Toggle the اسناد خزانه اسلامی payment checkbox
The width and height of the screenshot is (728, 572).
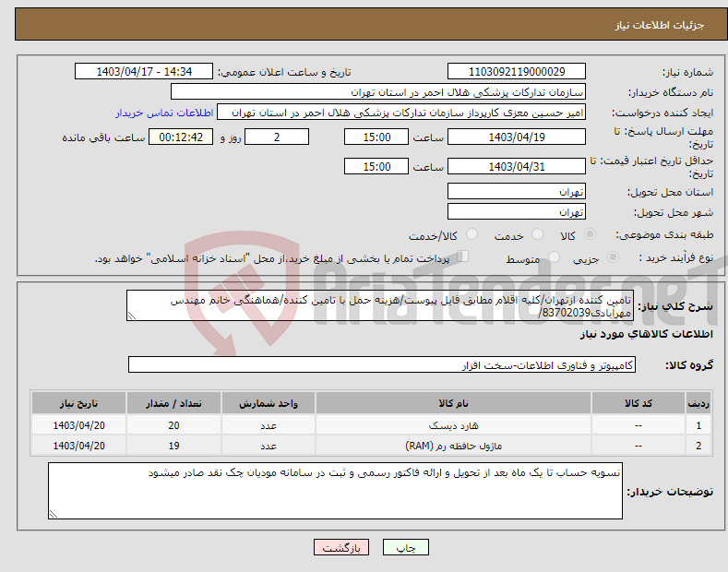click(463, 256)
